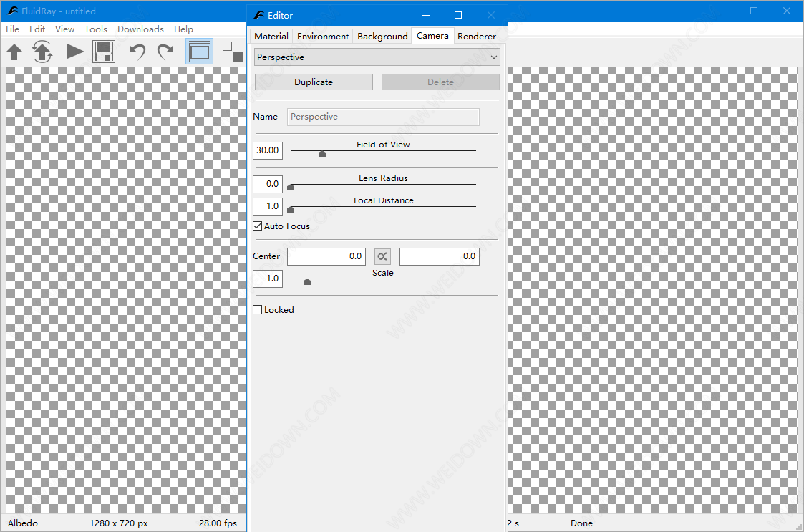804x532 pixels.
Task: Click the Lens Radius value field
Action: pyautogui.click(x=268, y=184)
